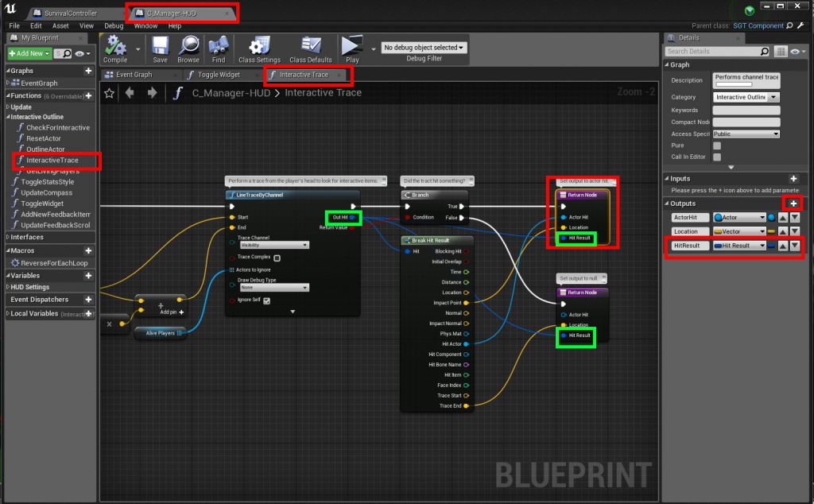Click the Compile toolbar icon
The image size is (814, 504).
pos(115,46)
